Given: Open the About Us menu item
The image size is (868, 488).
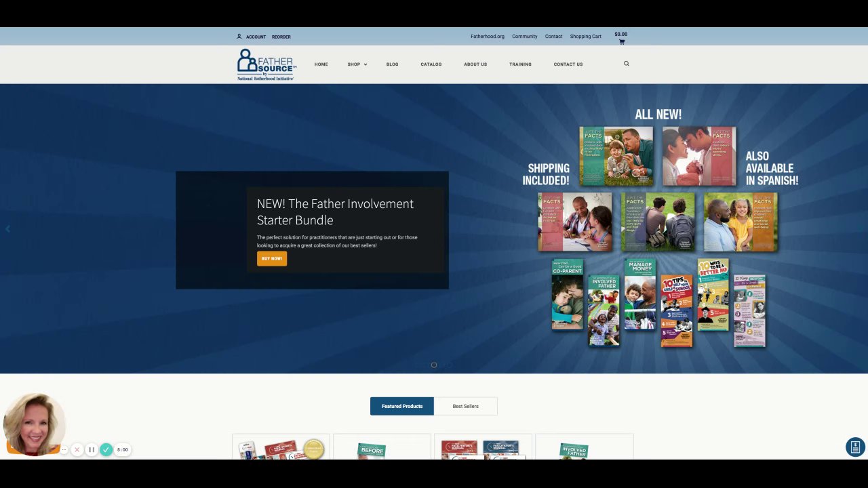Looking at the screenshot, I should click(x=475, y=64).
